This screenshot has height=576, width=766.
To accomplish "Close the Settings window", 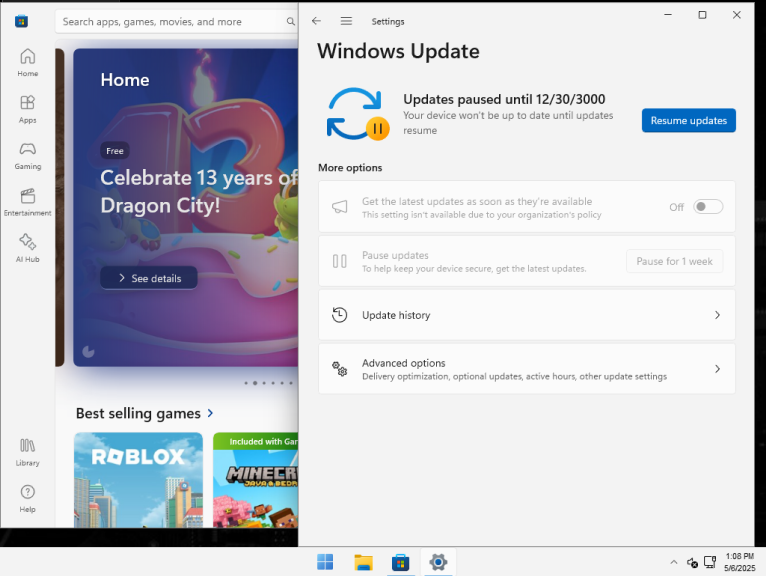I will [737, 15].
